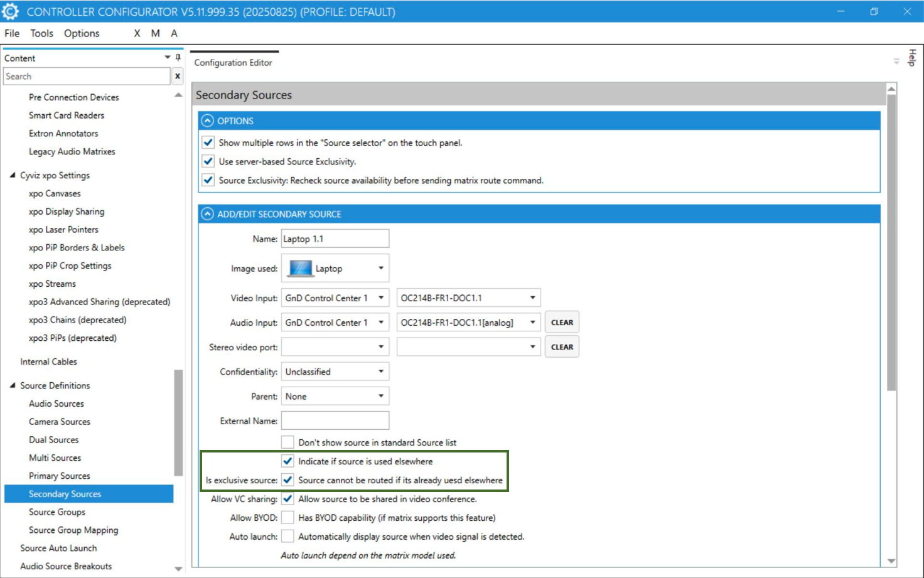Click the pin icon on Content panel
The image size is (924, 578).
178,58
